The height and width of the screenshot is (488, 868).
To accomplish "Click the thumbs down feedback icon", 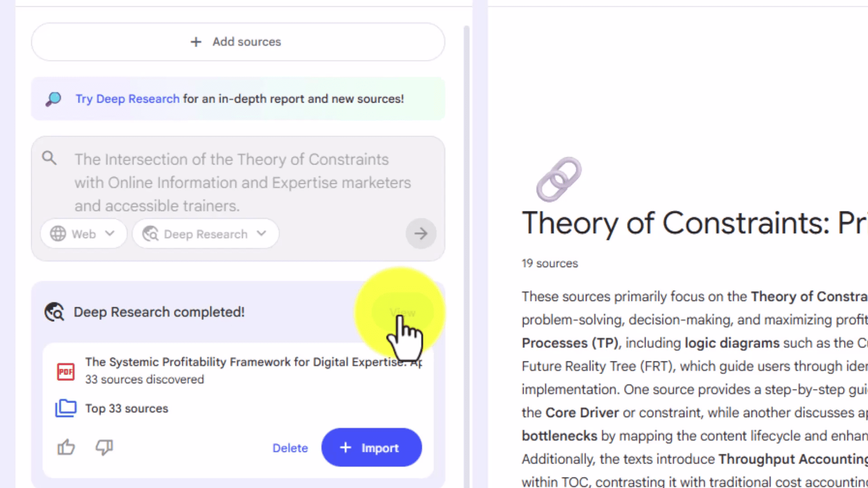I will tap(104, 447).
